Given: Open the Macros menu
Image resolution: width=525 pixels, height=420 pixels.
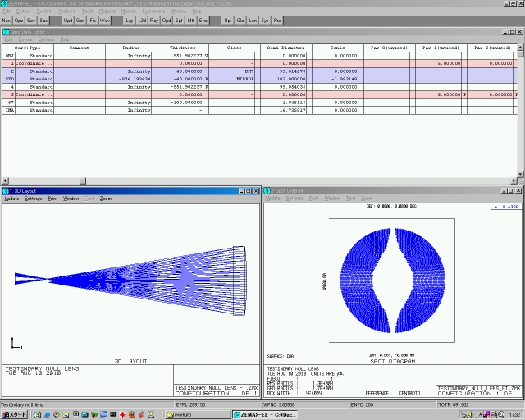Looking at the screenshot, I should (129, 11).
